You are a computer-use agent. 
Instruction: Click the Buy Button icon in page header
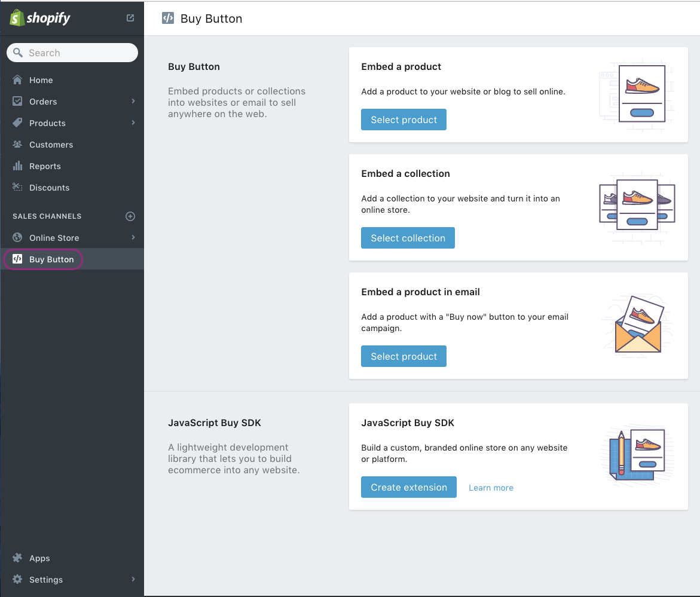(168, 19)
